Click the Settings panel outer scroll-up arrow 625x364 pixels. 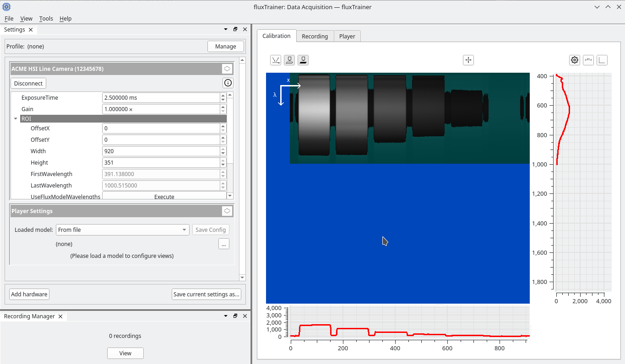point(243,60)
